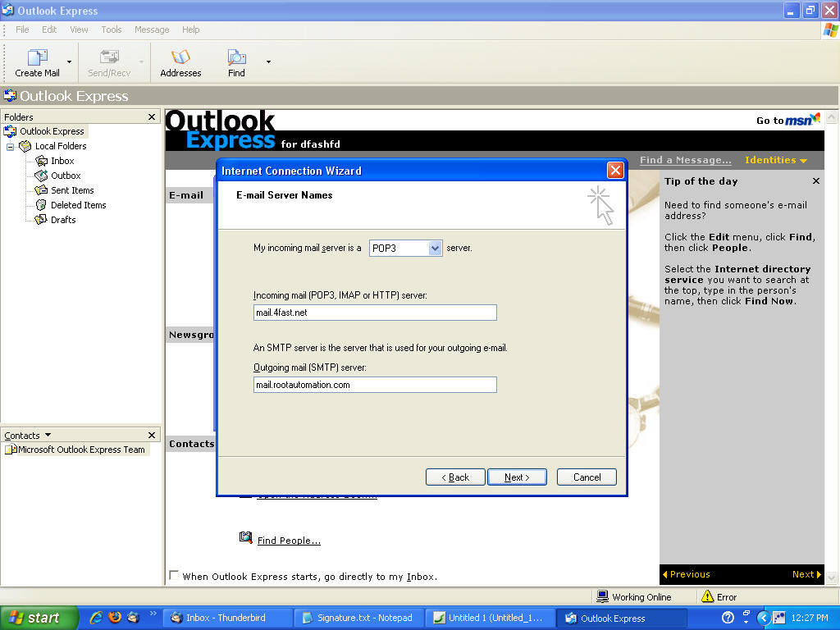Image resolution: width=840 pixels, height=630 pixels.
Task: Click the Find toolbar icon
Action: coord(236,57)
